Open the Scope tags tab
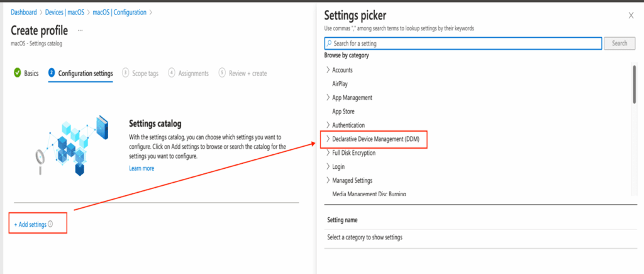This screenshot has width=644, height=274. tap(145, 73)
